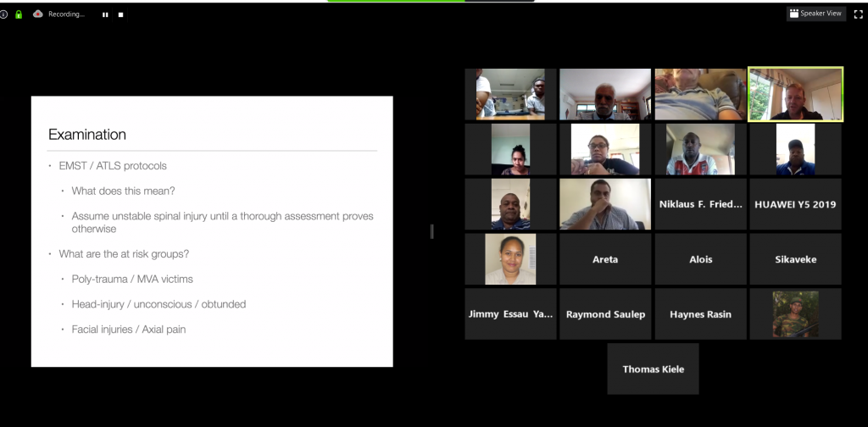The width and height of the screenshot is (868, 427).
Task: Select the Niklaus F. Fried... tile
Action: click(x=700, y=204)
